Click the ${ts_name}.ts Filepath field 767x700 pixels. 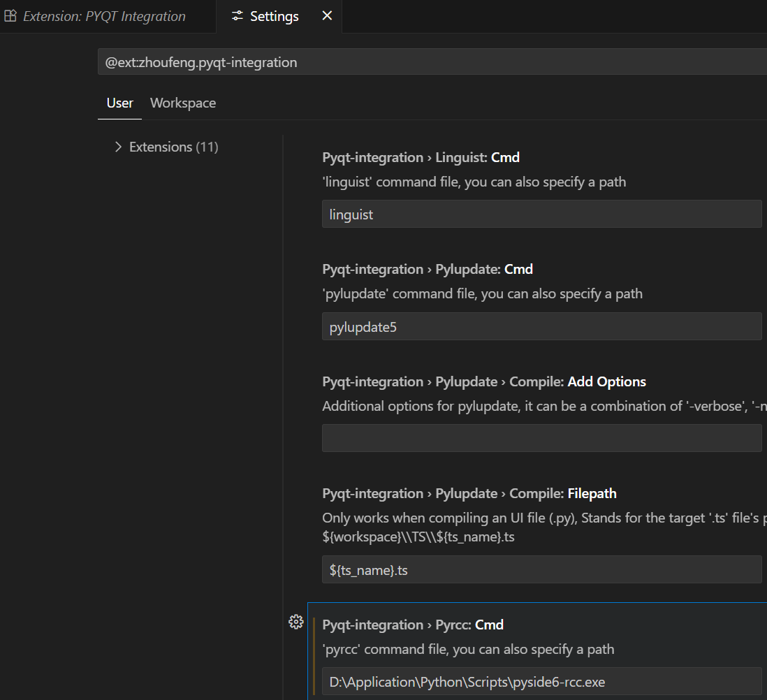point(541,569)
